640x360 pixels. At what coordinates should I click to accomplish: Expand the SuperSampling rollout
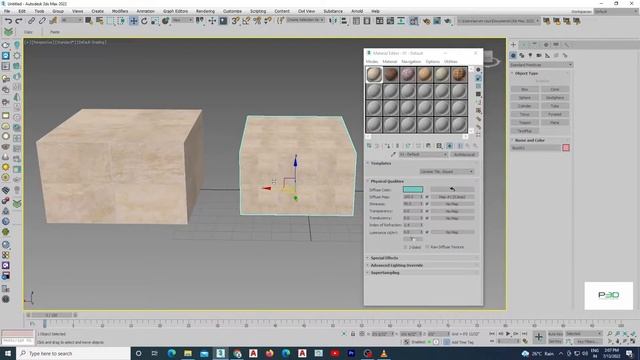click(x=422, y=273)
